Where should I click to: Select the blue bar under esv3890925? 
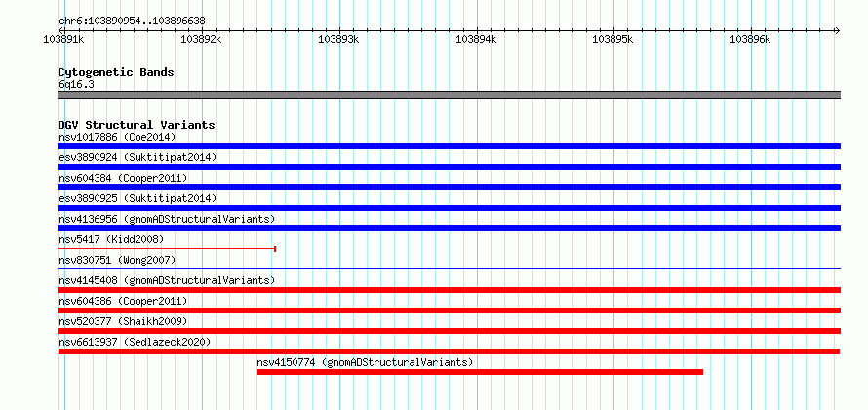tap(449, 208)
